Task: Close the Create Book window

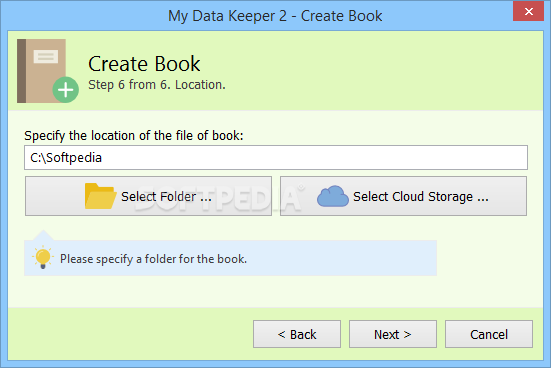Action: click(529, 11)
